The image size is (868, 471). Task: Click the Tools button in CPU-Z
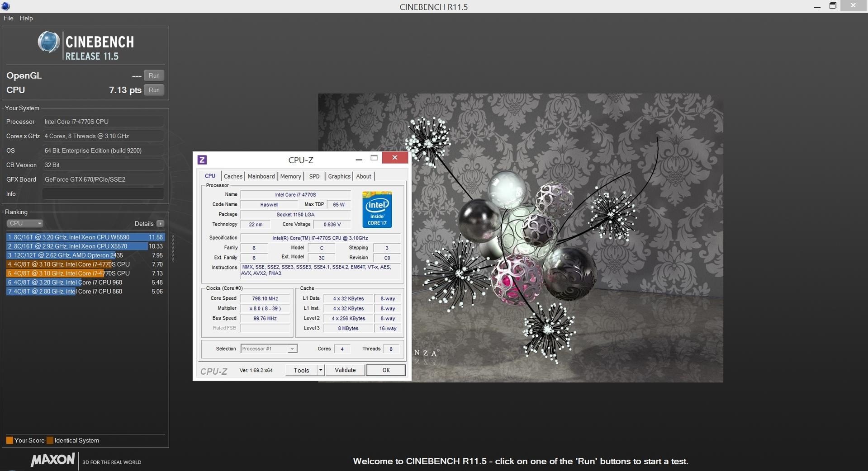(x=301, y=370)
